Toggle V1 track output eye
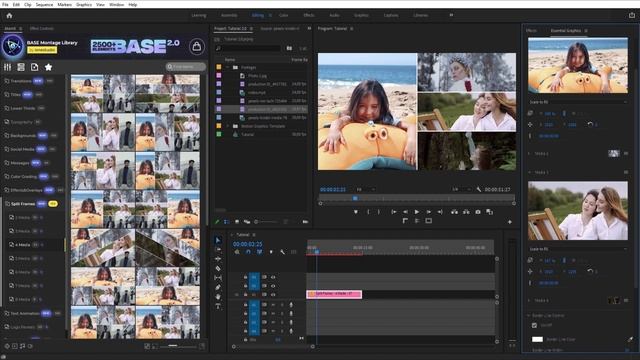 pyautogui.click(x=273, y=294)
